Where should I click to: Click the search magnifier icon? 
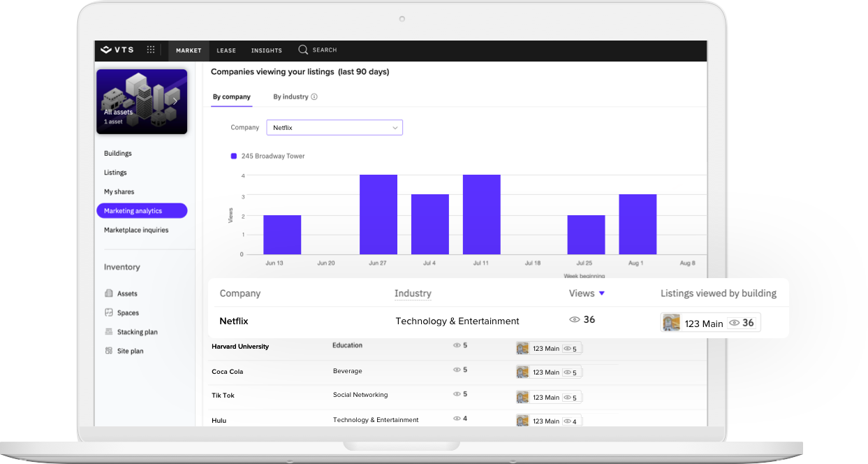pyautogui.click(x=303, y=50)
